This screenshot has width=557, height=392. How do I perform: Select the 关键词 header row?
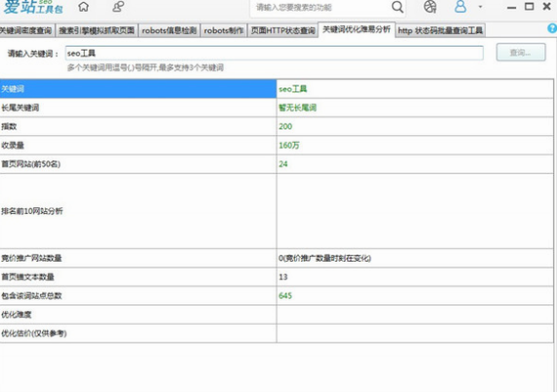click(277, 89)
